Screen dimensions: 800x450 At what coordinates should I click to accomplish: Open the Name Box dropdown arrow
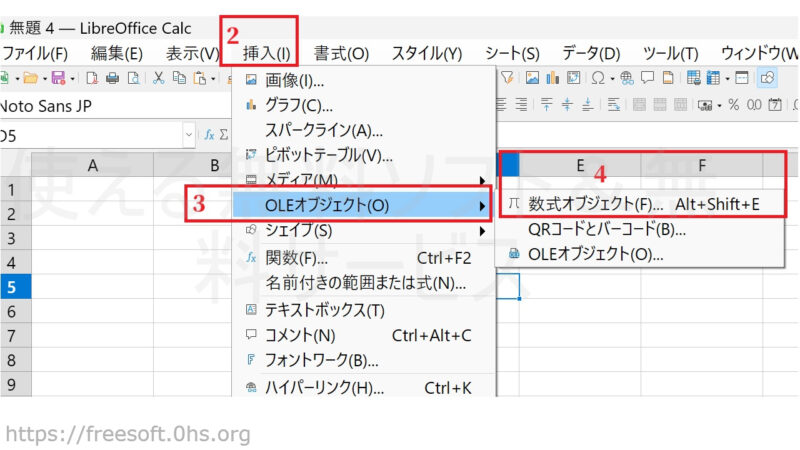(189, 135)
